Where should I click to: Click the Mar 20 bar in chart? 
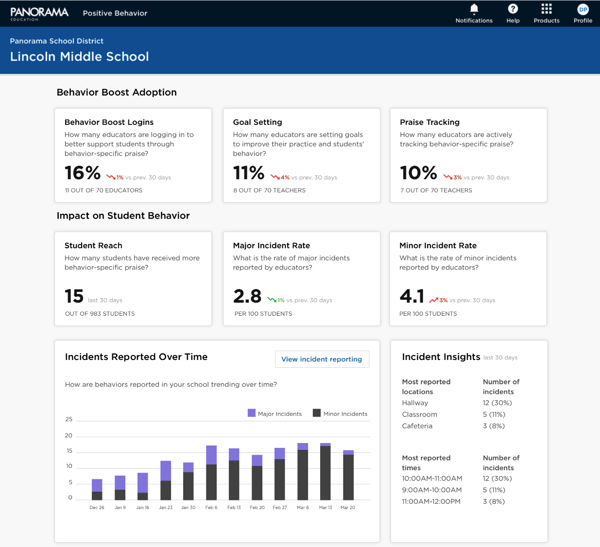[x=348, y=475]
